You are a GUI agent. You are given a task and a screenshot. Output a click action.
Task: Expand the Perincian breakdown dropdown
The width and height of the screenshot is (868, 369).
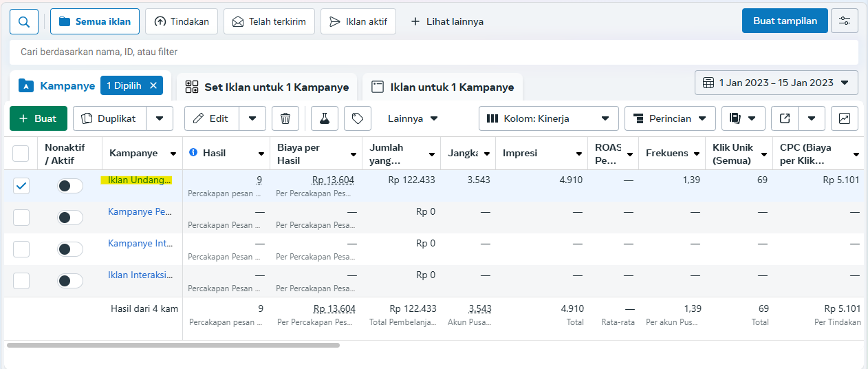(x=669, y=118)
